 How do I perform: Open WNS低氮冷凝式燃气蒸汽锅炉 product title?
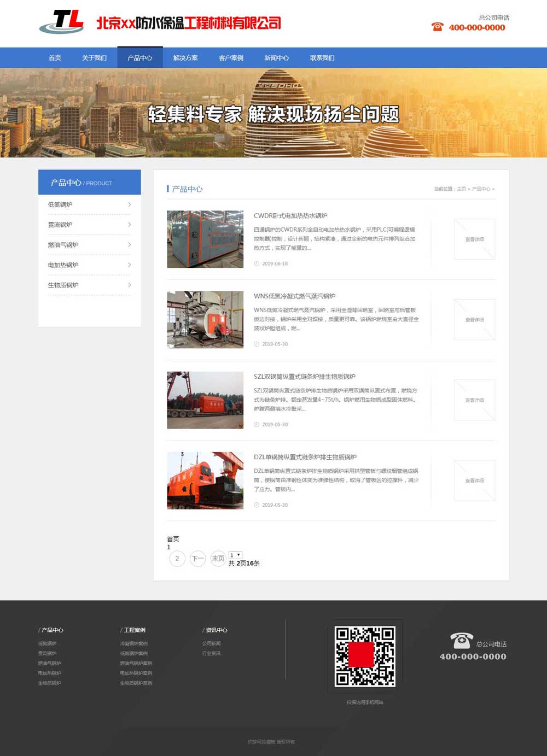(294, 296)
